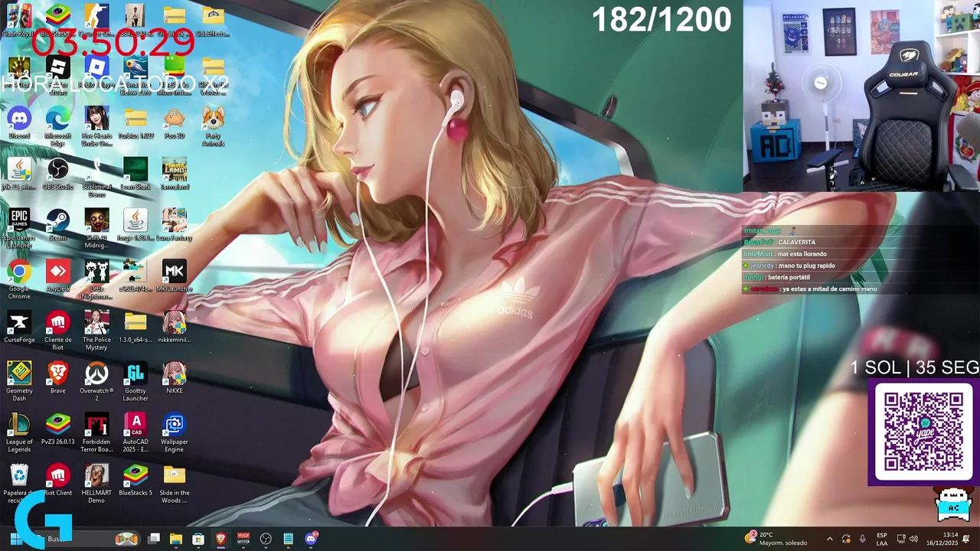
Task: Select the BlueStacks 5 icon
Action: (136, 481)
